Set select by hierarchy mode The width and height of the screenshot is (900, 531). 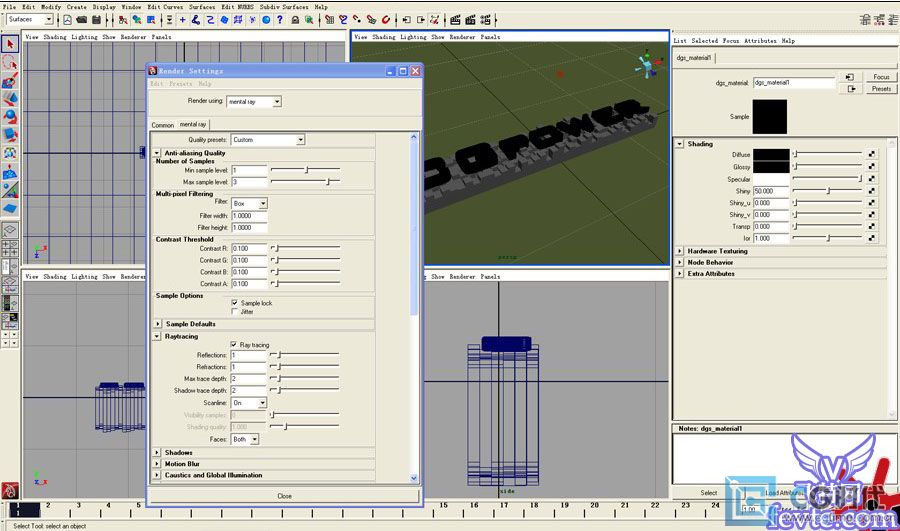tap(123, 20)
